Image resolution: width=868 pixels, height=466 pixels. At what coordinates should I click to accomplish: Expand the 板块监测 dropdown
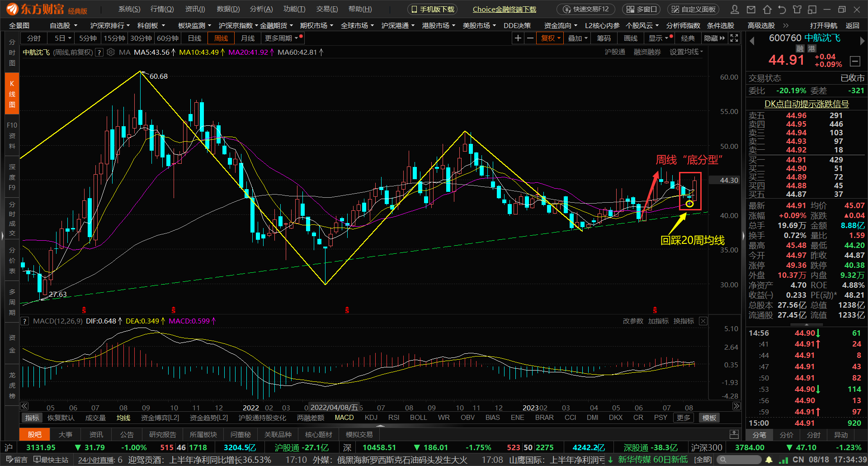pyautogui.click(x=194, y=26)
